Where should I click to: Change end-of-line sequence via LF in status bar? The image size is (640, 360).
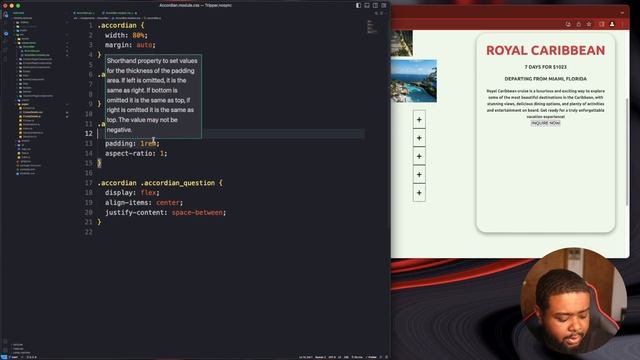339,357
